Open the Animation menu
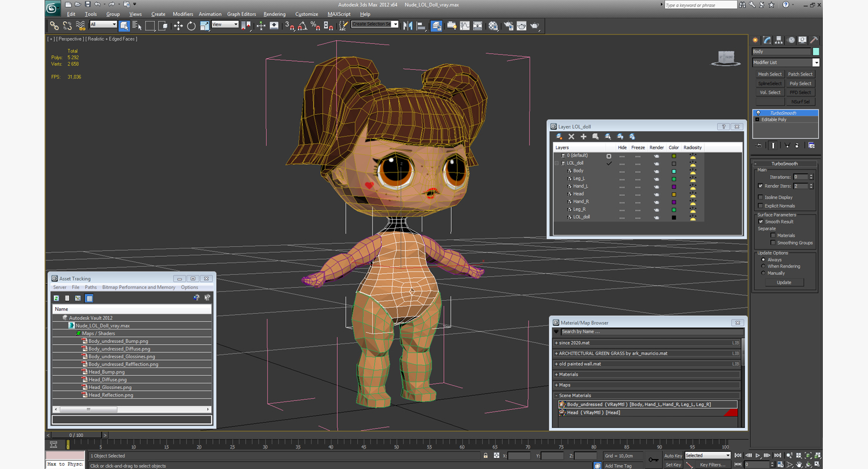This screenshot has height=469, width=868. click(x=210, y=14)
